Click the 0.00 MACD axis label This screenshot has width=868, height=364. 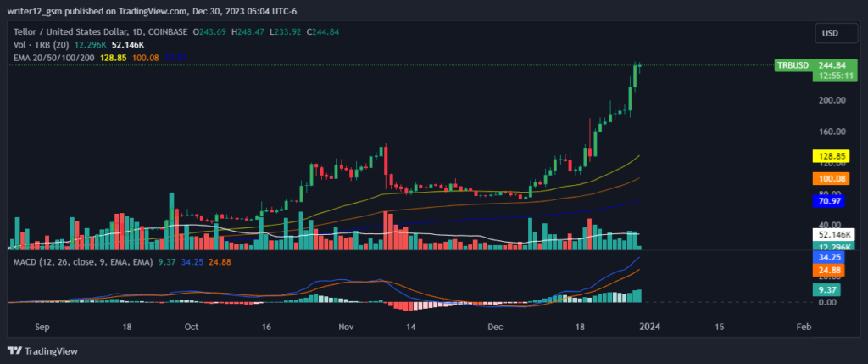coord(826,302)
